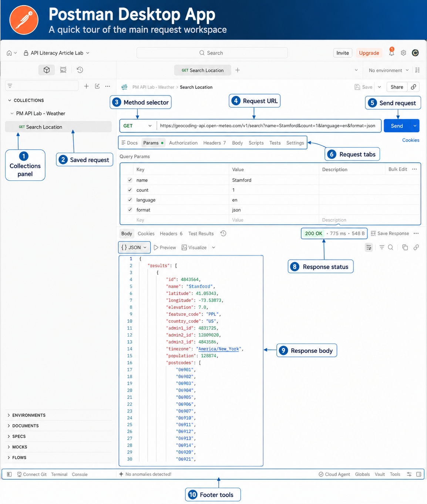Open Console in the footer

tap(80, 474)
